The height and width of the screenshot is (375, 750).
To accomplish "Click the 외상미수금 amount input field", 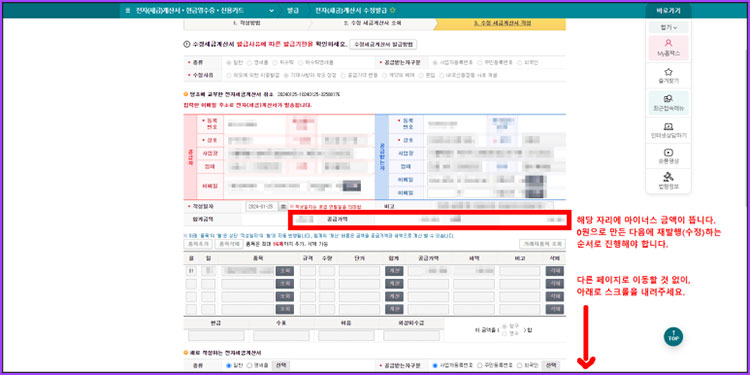I will 411,335.
